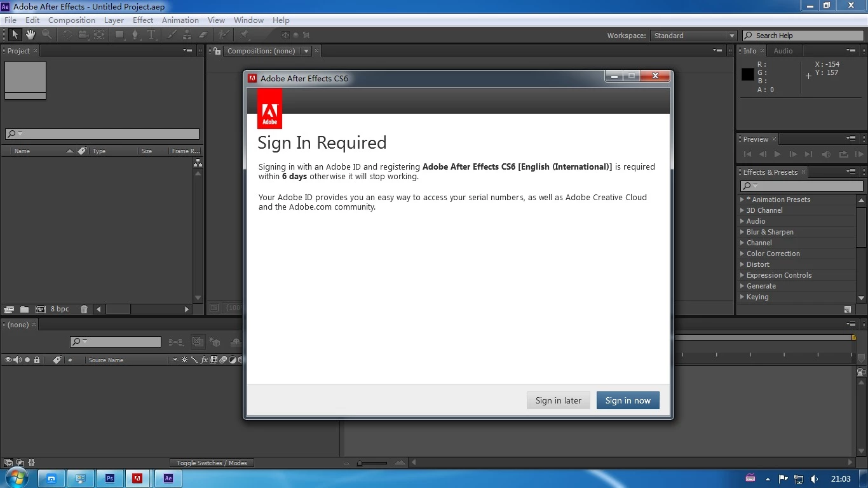Create a new folder in Project panel
This screenshot has height=488, width=868.
(24, 309)
